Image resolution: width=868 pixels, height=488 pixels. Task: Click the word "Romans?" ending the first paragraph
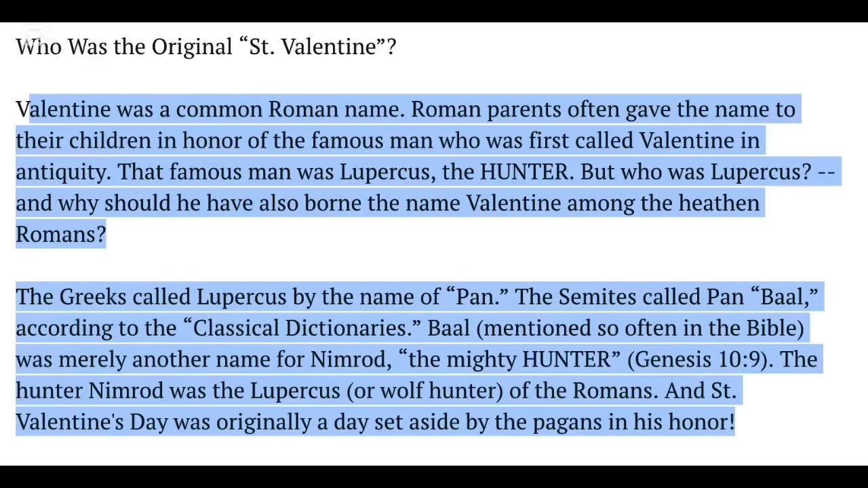(x=60, y=235)
